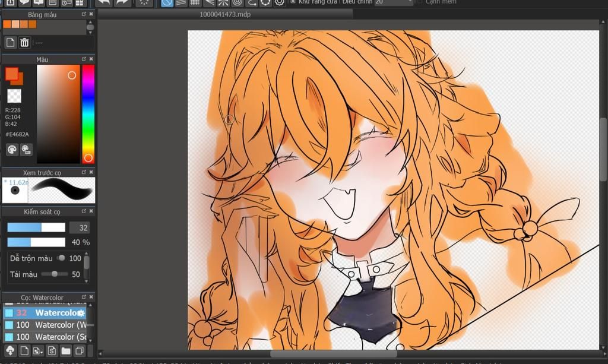Click the transparent color swatch
This screenshot has width=608, height=364.
14,96
